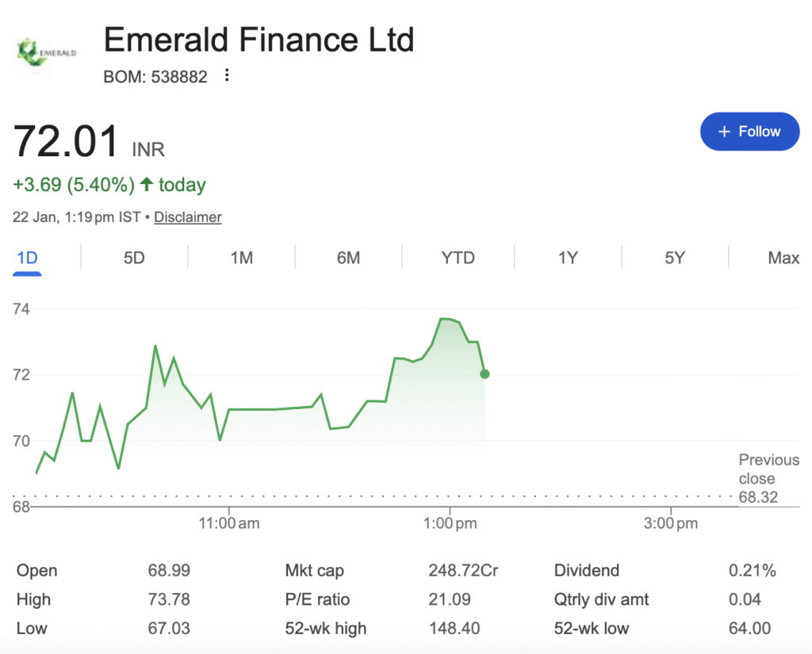The image size is (812, 654).
Task: Follow Emerald Finance Ltd stock
Action: pos(749,132)
